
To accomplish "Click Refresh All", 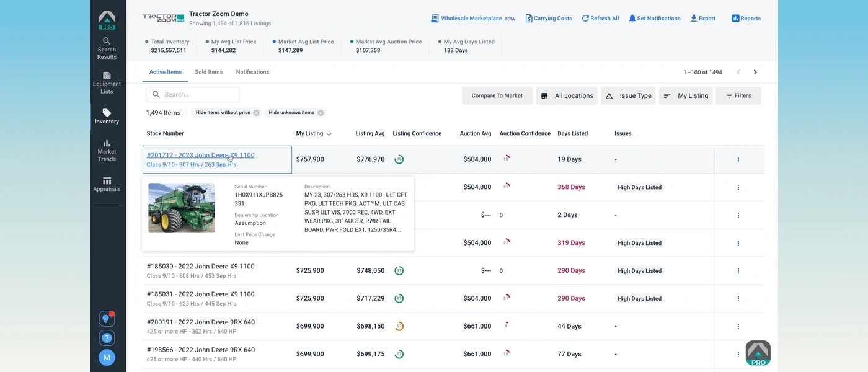I will click(600, 19).
